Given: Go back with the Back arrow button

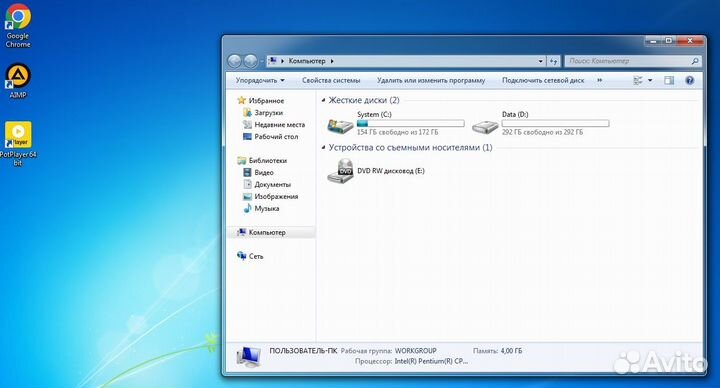Looking at the screenshot, I should click(x=235, y=61).
